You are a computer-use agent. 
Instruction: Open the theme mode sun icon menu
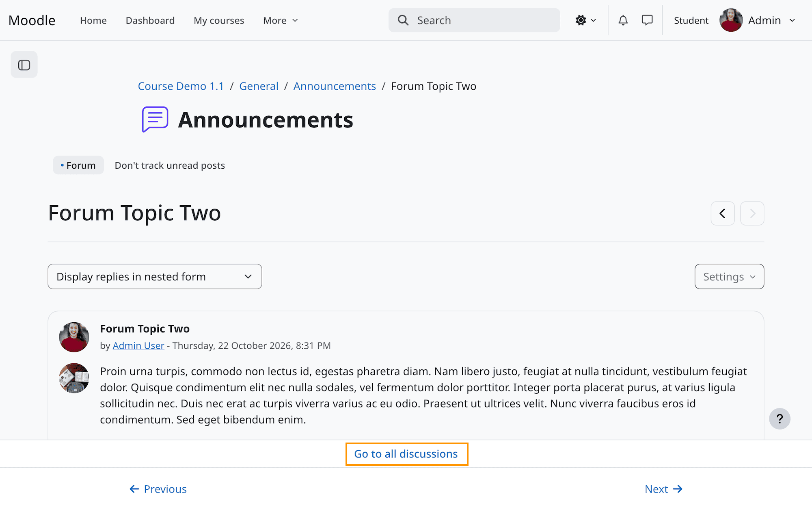coord(585,20)
